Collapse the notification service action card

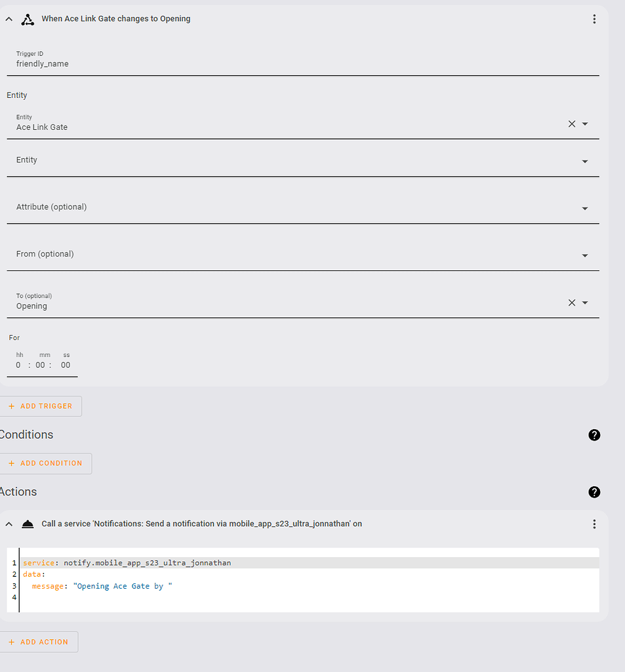coord(9,524)
